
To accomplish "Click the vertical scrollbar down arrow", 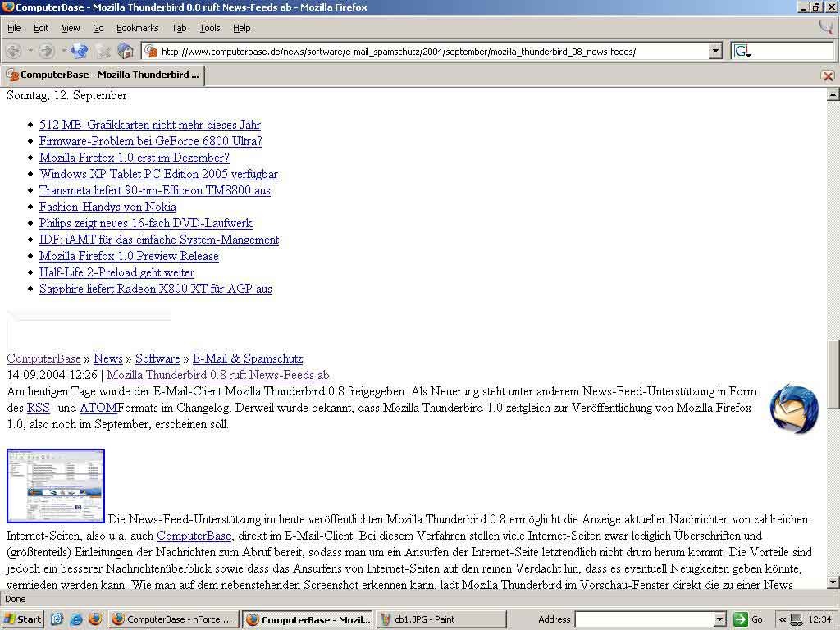I will tap(833, 582).
